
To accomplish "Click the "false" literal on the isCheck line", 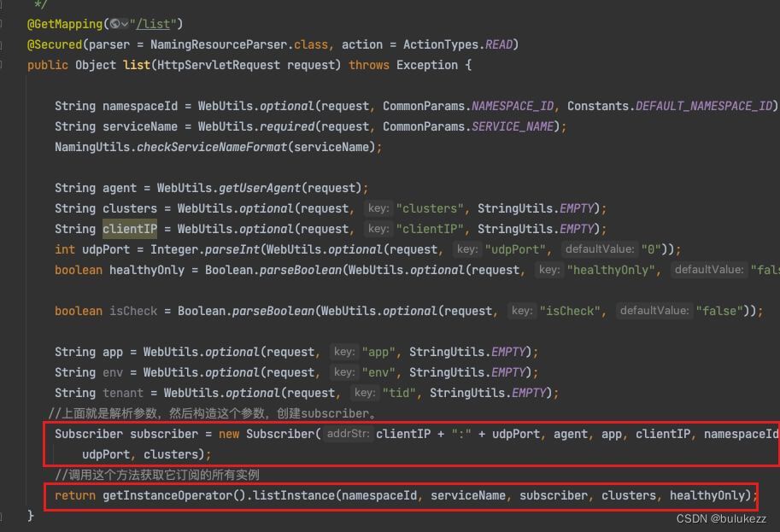I will pos(719,311).
